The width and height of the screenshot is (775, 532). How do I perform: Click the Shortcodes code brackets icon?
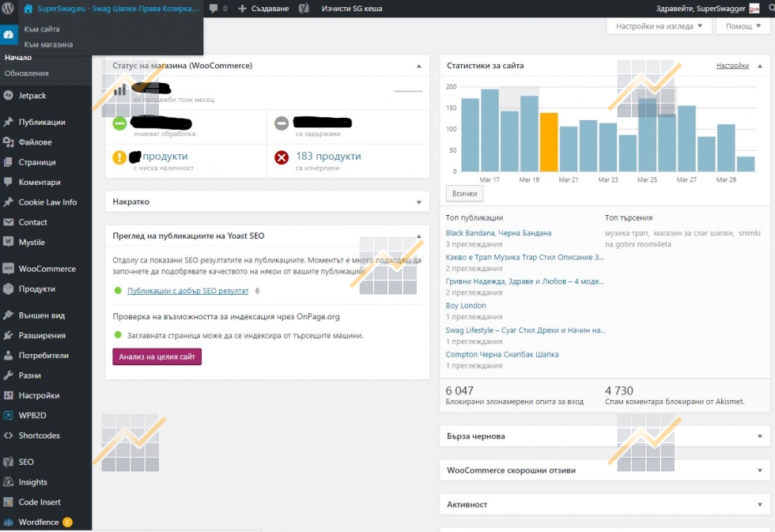(x=8, y=436)
